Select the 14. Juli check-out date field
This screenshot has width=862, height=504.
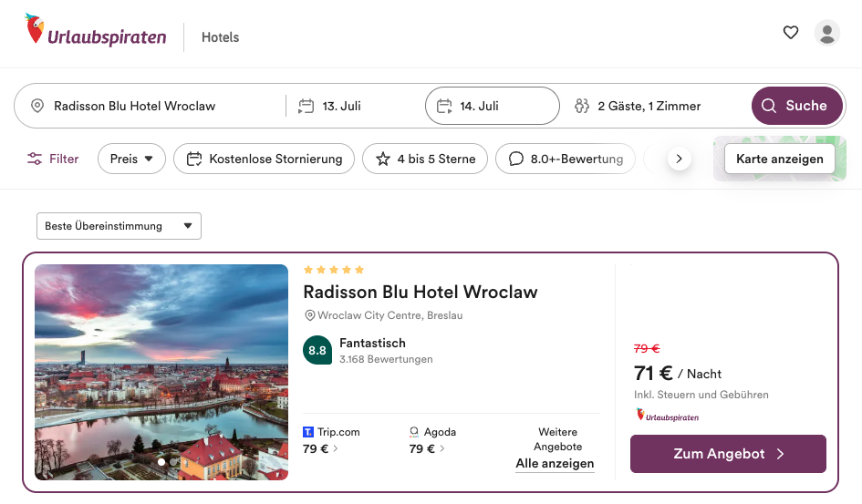pos(492,106)
